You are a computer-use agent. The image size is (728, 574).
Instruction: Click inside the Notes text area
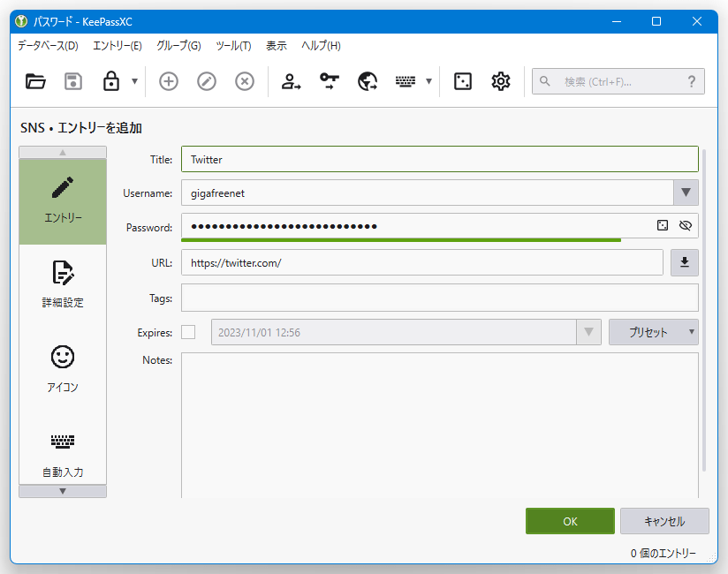[440, 426]
